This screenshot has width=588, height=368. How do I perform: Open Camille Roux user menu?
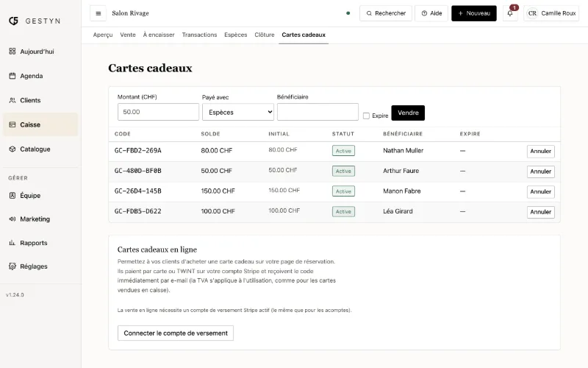(551, 13)
